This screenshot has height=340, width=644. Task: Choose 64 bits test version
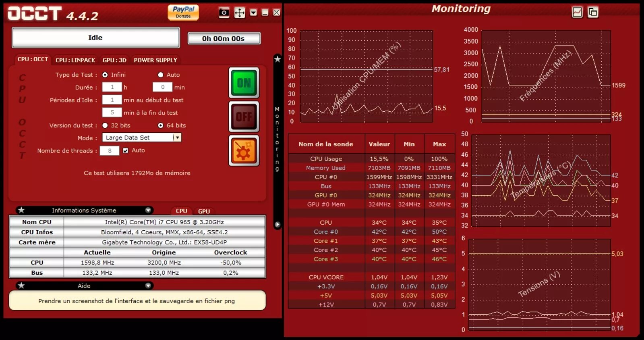tap(161, 125)
